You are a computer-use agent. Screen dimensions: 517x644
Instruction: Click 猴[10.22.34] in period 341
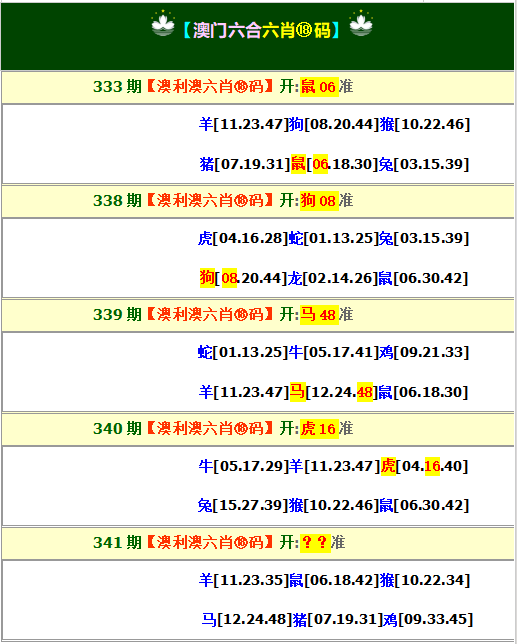[425, 580]
